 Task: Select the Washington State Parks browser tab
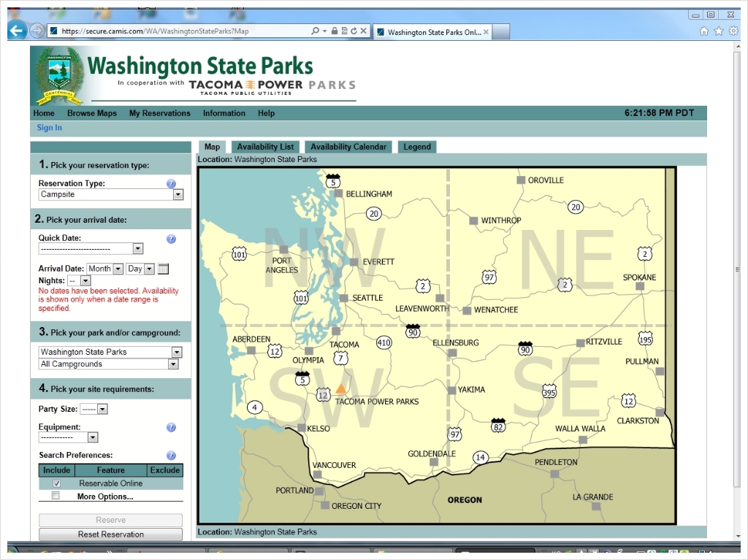pos(432,32)
